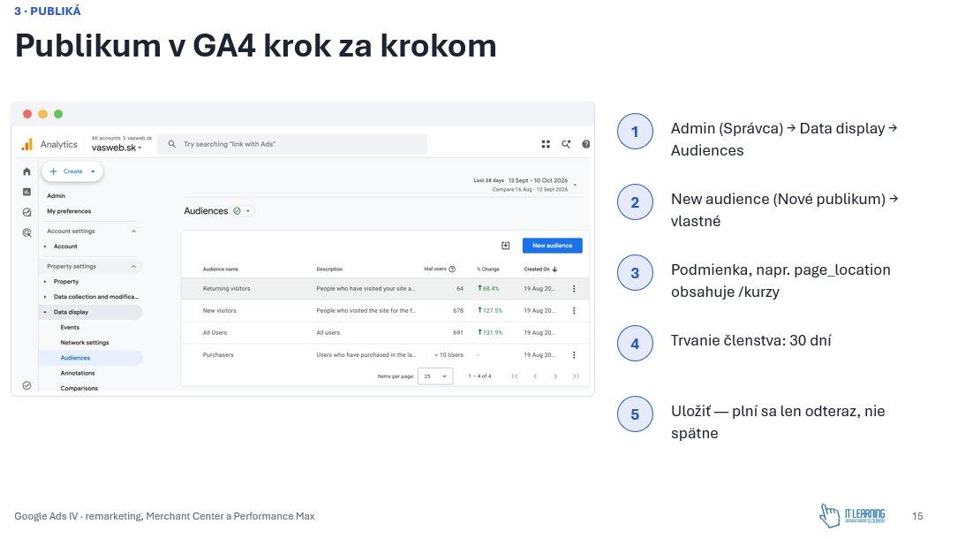980x539 pixels.
Task: Collapse the Account settings section
Action: (x=133, y=232)
